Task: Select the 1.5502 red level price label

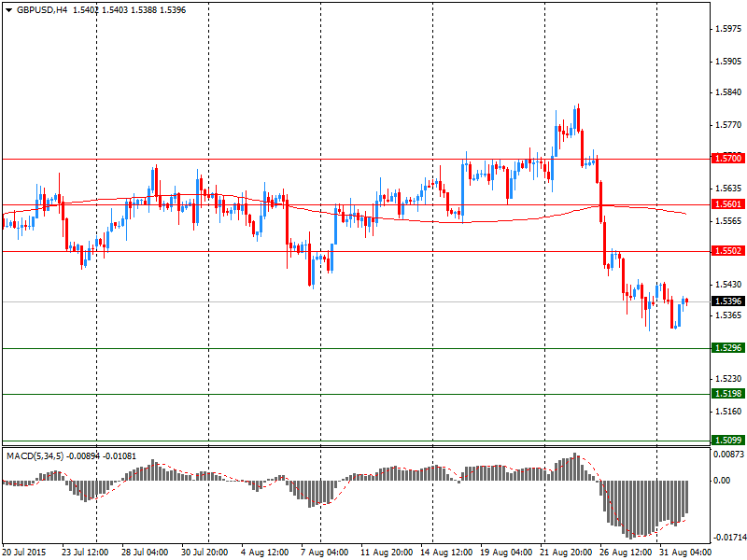Action: pos(728,250)
